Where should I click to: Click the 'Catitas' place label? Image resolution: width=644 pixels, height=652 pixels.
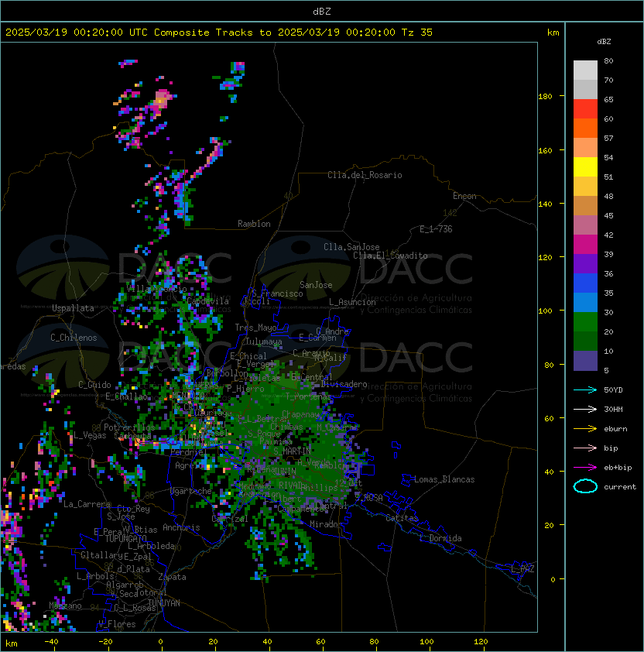click(x=402, y=518)
